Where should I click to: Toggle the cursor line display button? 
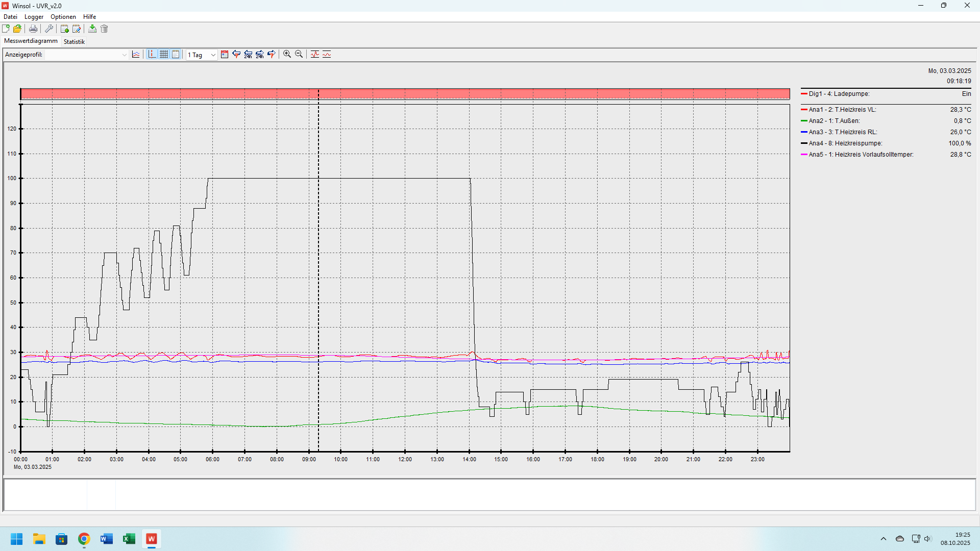152,55
